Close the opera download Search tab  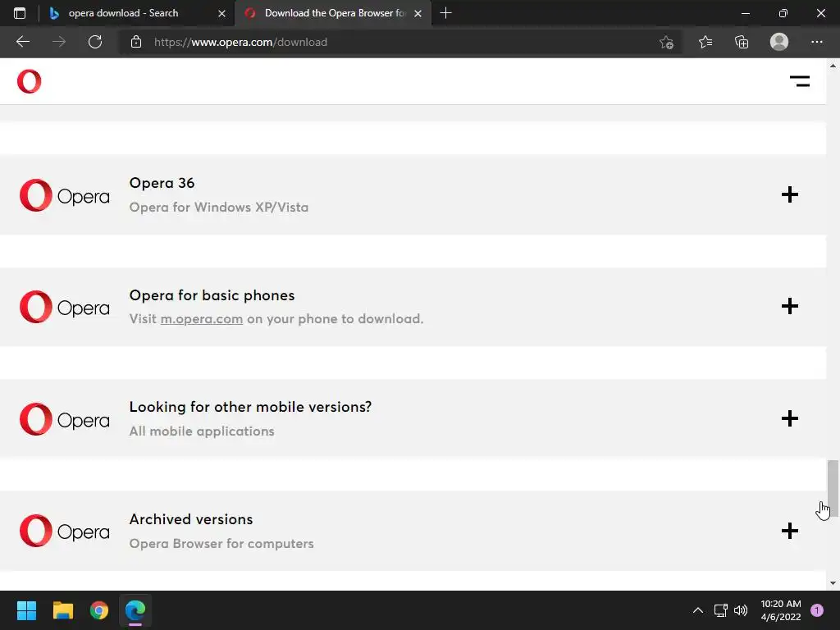(221, 13)
